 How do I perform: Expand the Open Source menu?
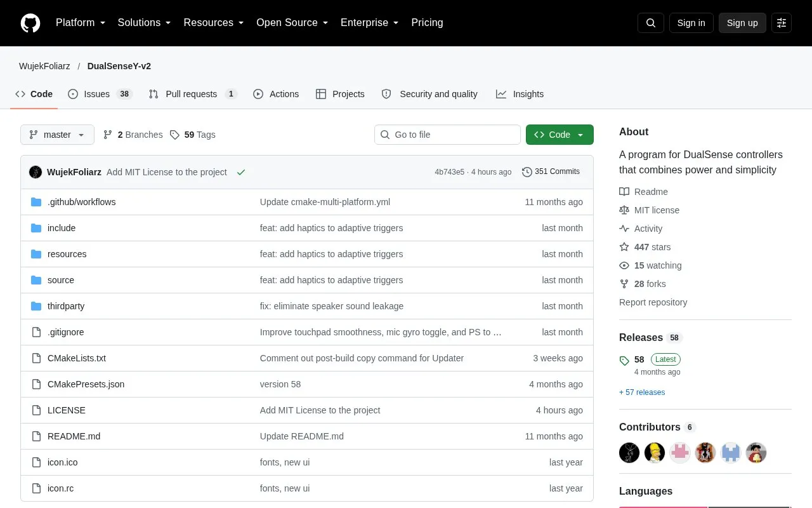click(292, 23)
